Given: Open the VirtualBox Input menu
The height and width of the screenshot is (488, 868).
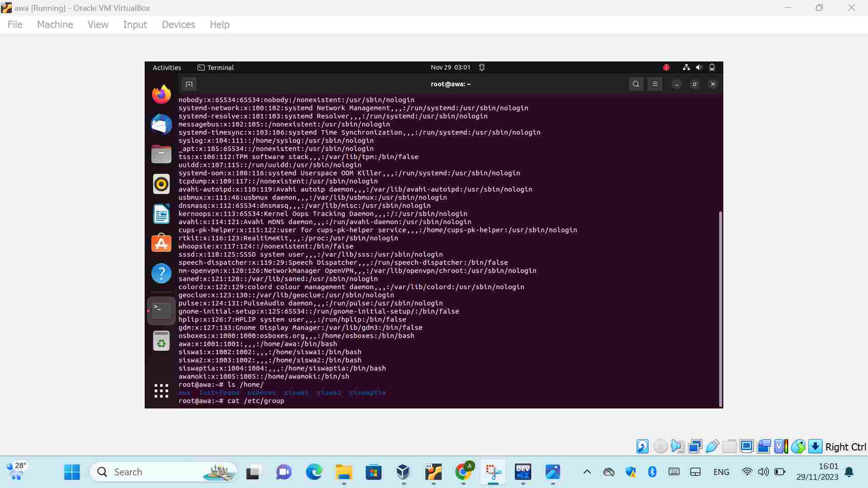Looking at the screenshot, I should [x=135, y=24].
